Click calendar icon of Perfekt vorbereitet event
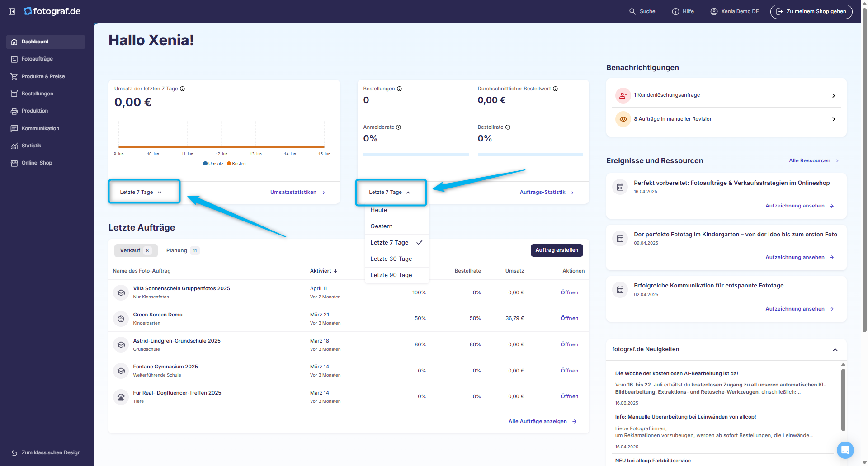This screenshot has height=466, width=868. (x=620, y=187)
